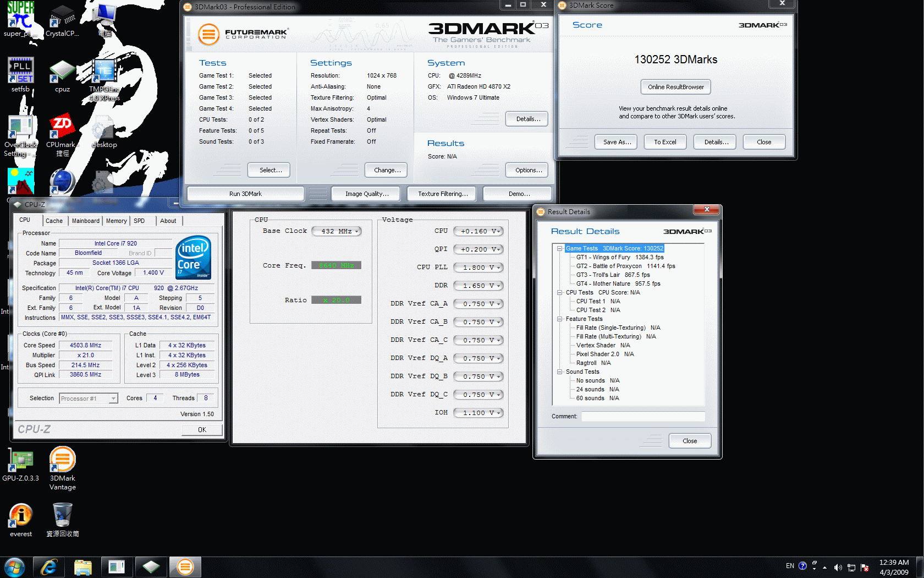Open the Action Center flag icon
The image size is (924, 578).
click(865, 567)
